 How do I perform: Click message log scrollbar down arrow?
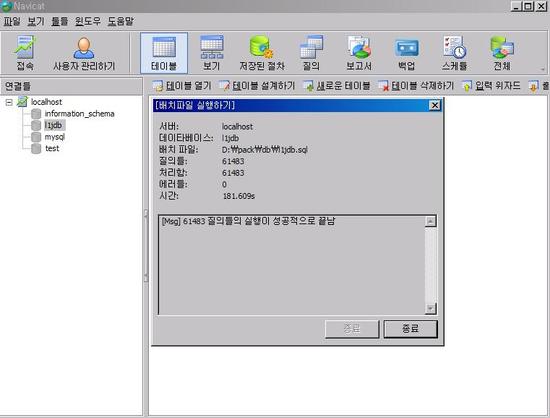430,308
